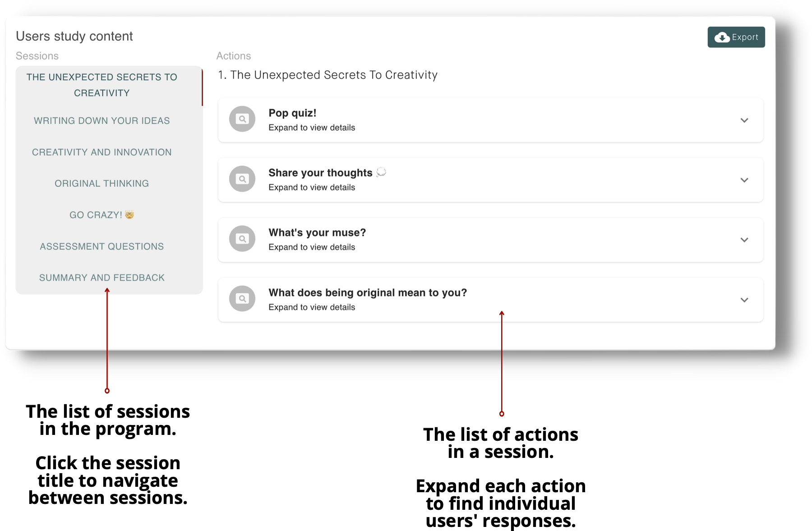Click the being original action magnifier icon
The width and height of the screenshot is (812, 531).
(x=242, y=299)
